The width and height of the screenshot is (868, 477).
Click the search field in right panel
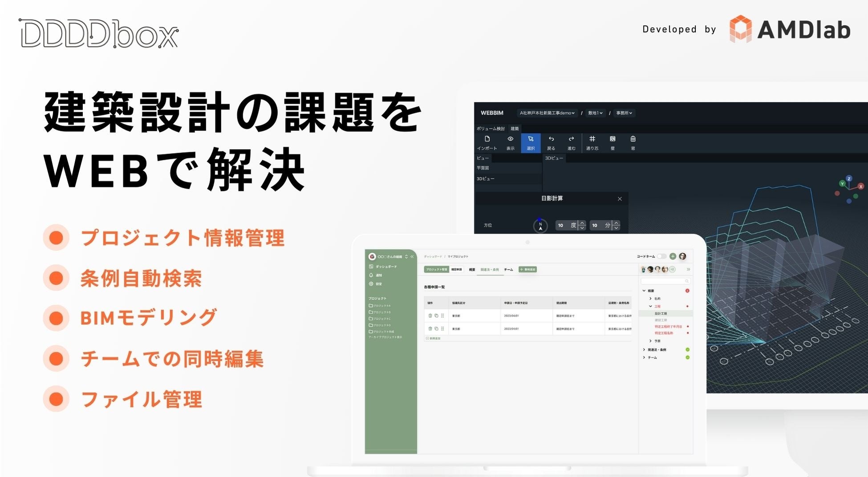(665, 281)
